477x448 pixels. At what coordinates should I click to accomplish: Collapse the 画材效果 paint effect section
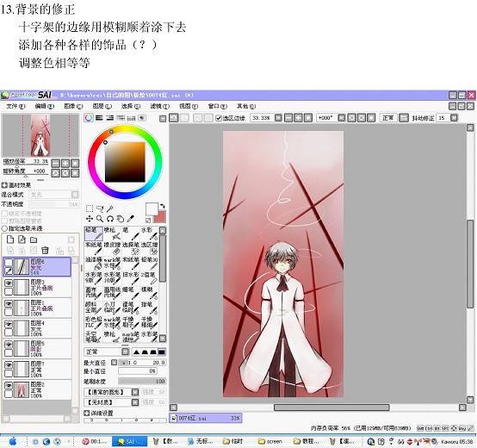4,185
